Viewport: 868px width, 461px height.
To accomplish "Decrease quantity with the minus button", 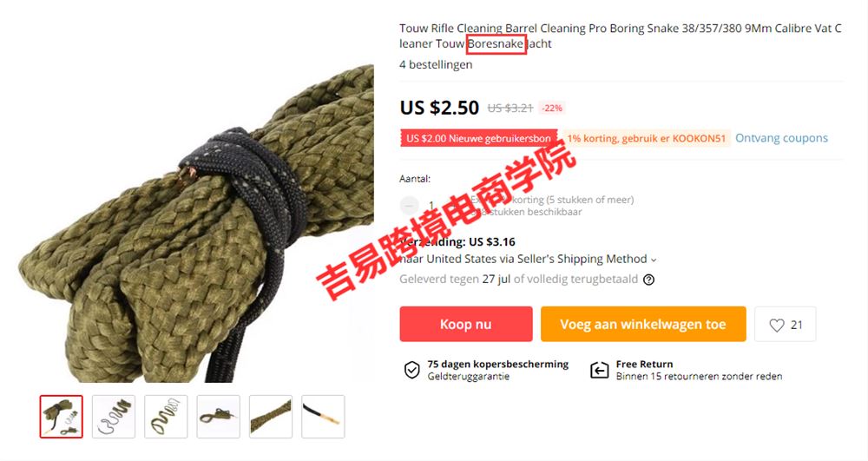I will point(409,205).
